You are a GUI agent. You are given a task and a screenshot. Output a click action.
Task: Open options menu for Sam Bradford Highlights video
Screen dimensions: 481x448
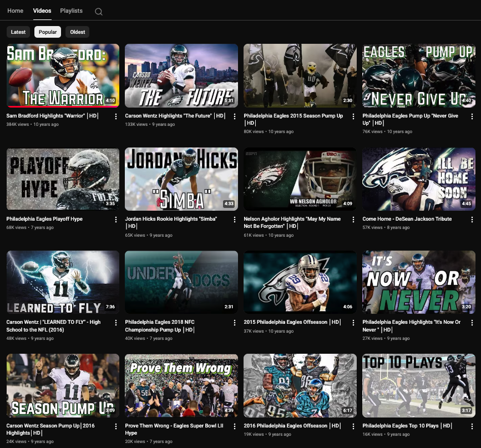point(116,116)
